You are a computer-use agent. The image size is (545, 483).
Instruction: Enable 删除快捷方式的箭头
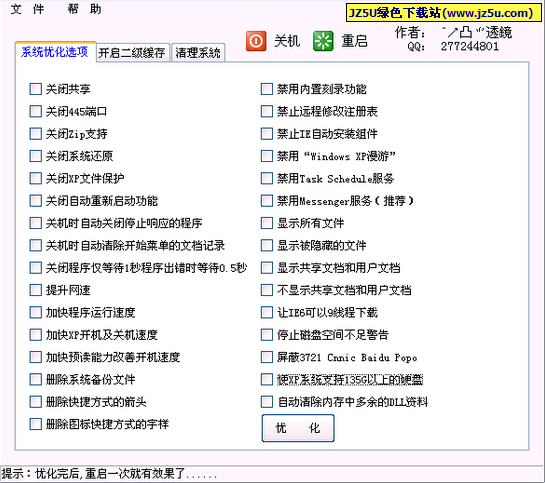click(35, 402)
